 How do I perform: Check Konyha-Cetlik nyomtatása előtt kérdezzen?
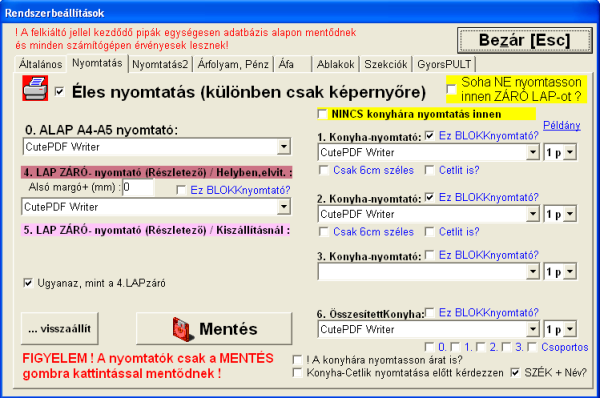point(297,372)
